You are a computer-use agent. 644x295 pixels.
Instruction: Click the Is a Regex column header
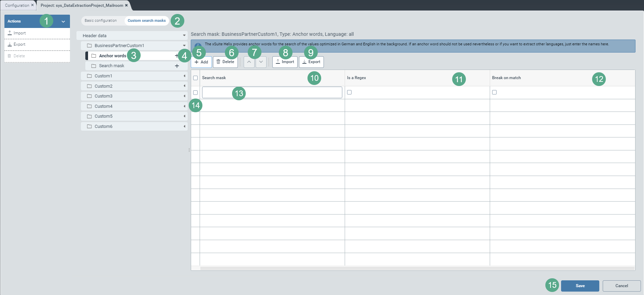(x=417, y=78)
